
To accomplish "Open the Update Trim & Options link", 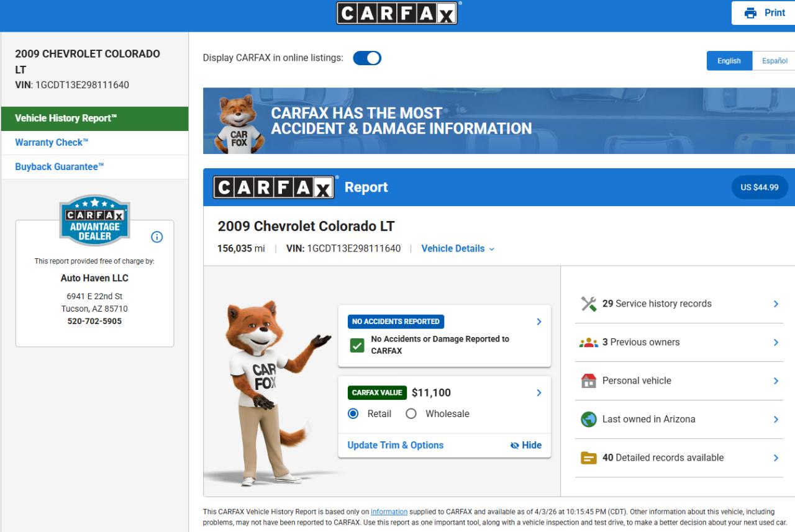I will 396,445.
